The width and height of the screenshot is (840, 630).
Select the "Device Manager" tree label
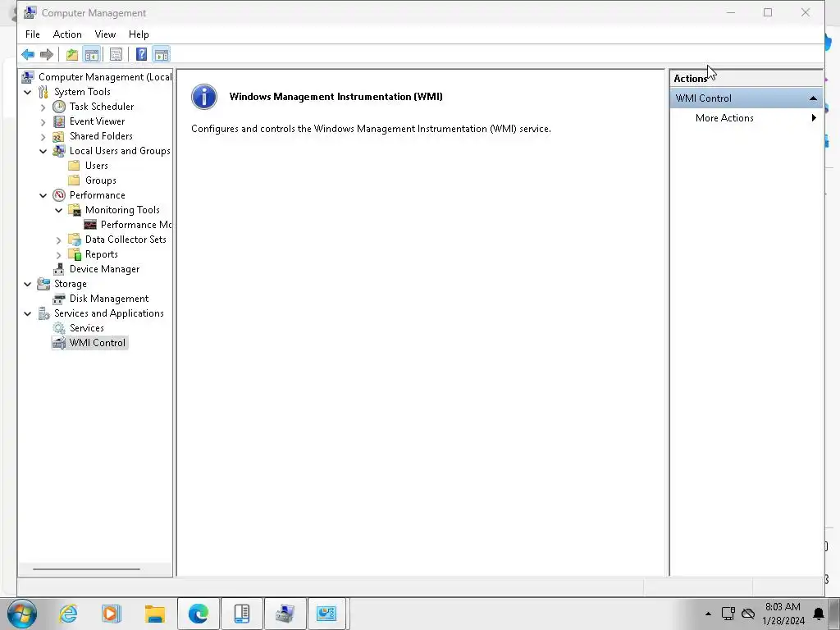coord(104,269)
